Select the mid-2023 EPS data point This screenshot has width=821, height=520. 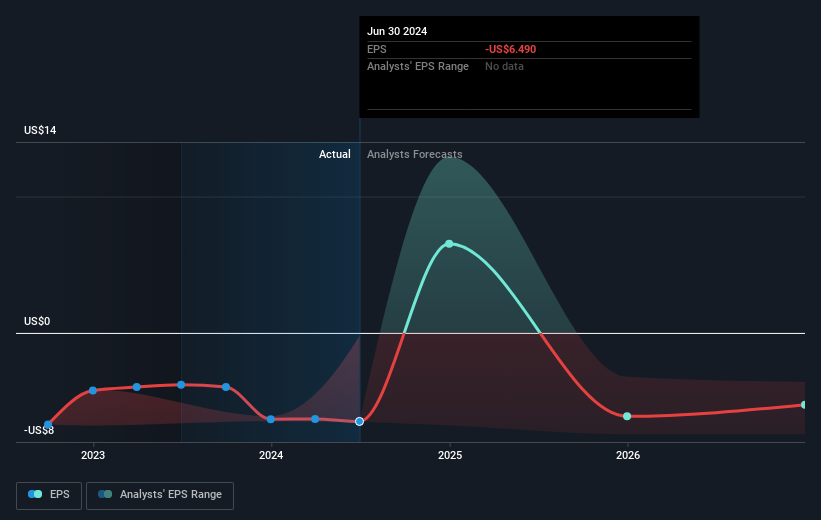181,385
